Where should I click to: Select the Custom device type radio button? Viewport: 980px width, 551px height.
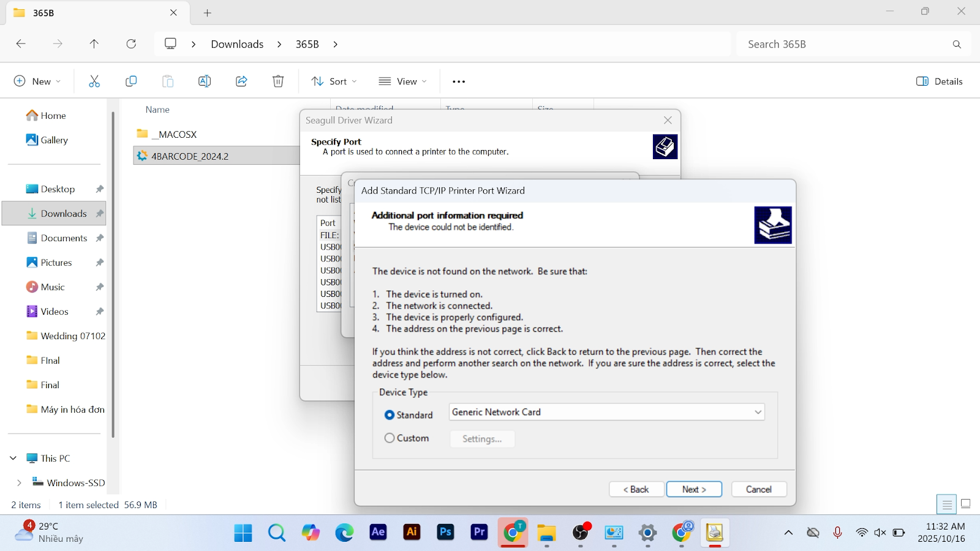(x=390, y=438)
